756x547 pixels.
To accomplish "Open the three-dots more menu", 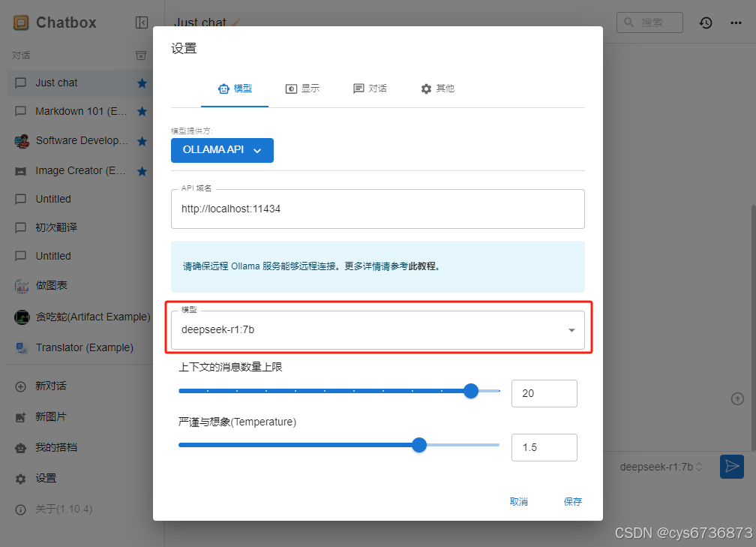I will point(736,23).
